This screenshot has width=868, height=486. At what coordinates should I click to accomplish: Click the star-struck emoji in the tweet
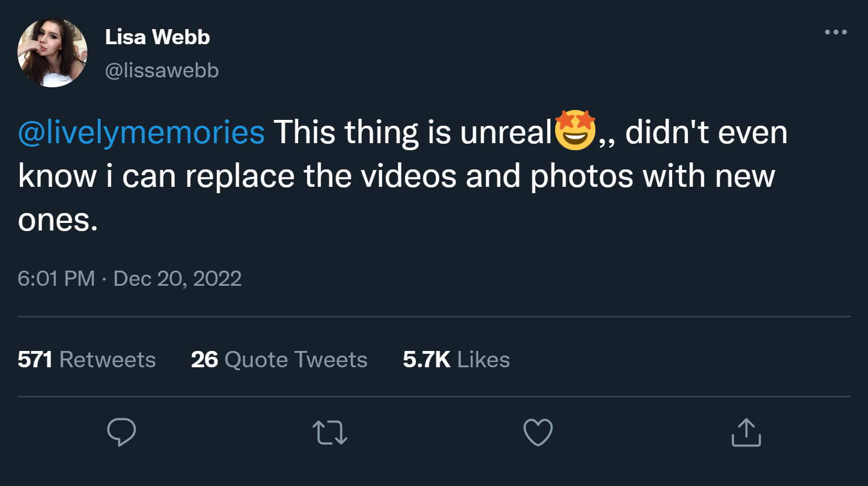click(x=575, y=130)
